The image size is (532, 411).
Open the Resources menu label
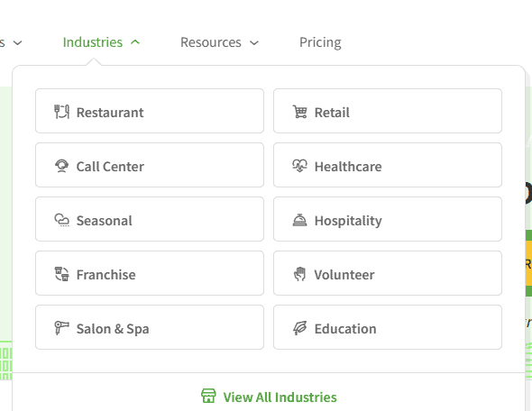coord(211,42)
